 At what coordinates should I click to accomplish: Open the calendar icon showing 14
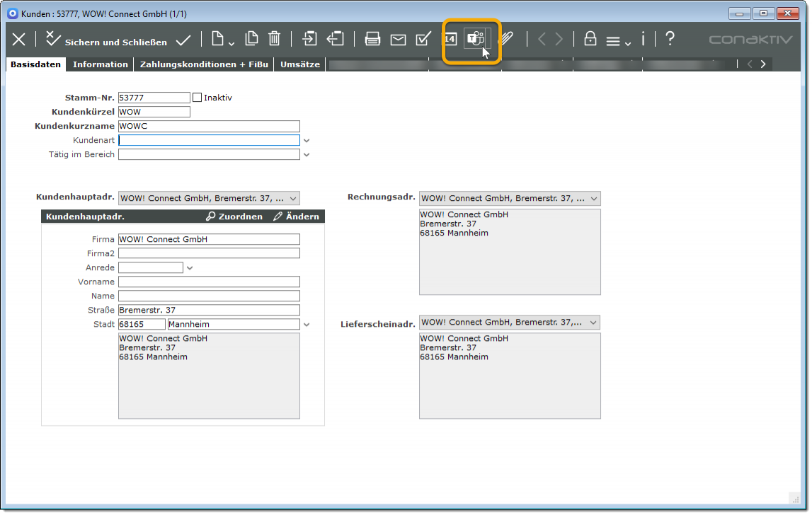(450, 39)
